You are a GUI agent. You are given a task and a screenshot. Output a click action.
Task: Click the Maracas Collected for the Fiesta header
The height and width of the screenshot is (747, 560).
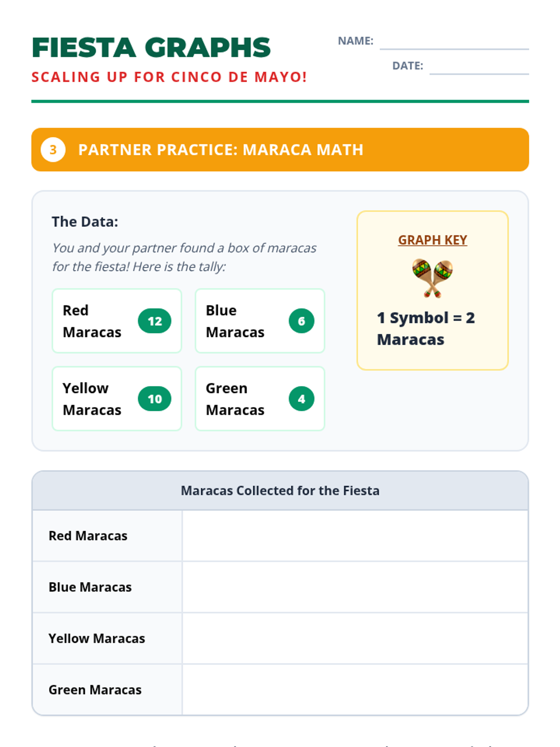pyautogui.click(x=280, y=491)
